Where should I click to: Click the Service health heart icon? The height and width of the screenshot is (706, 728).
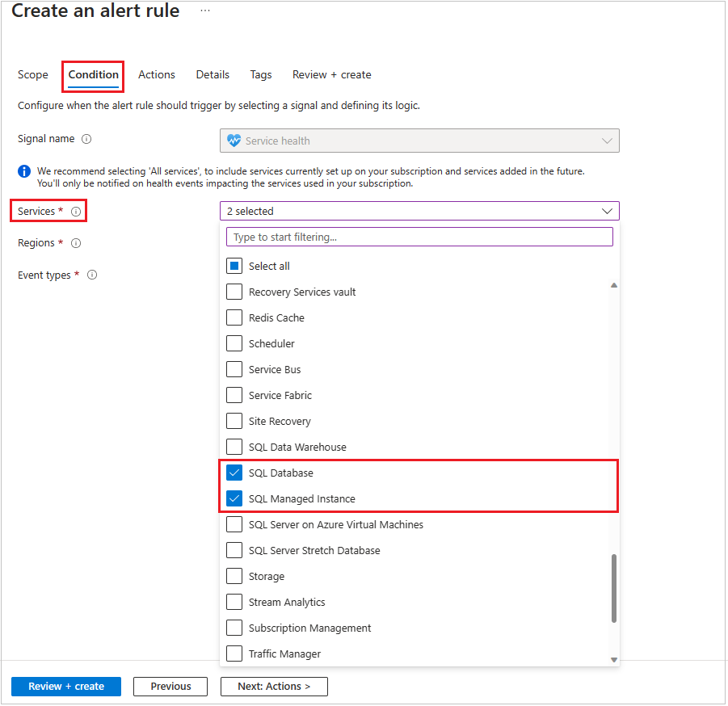pos(234,140)
